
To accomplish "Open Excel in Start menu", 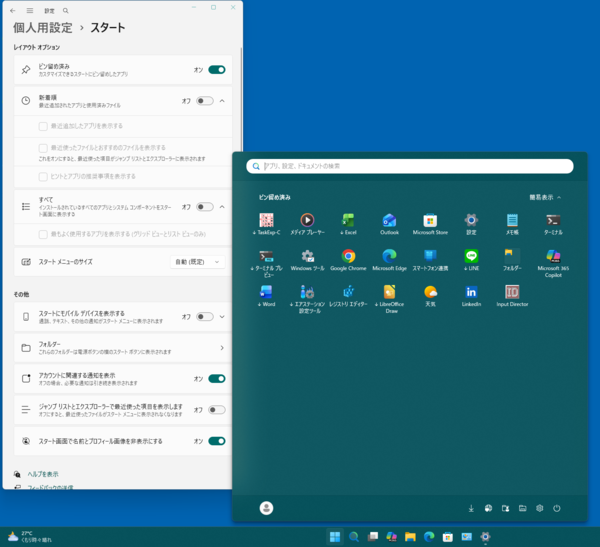I will pyautogui.click(x=348, y=224).
